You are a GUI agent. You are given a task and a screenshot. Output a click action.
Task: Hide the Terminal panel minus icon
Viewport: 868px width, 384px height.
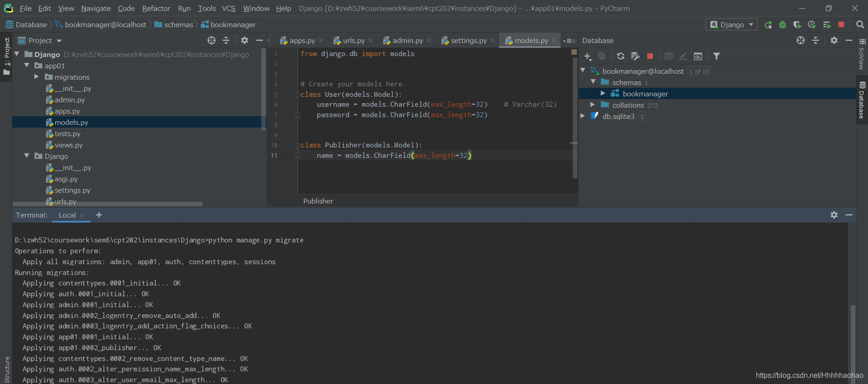click(x=849, y=215)
